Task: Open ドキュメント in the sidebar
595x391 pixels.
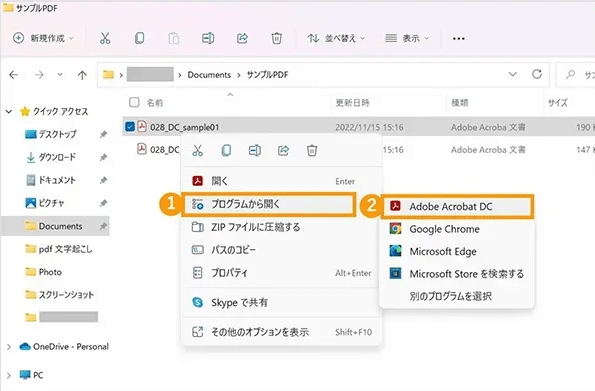Action: pos(57,180)
